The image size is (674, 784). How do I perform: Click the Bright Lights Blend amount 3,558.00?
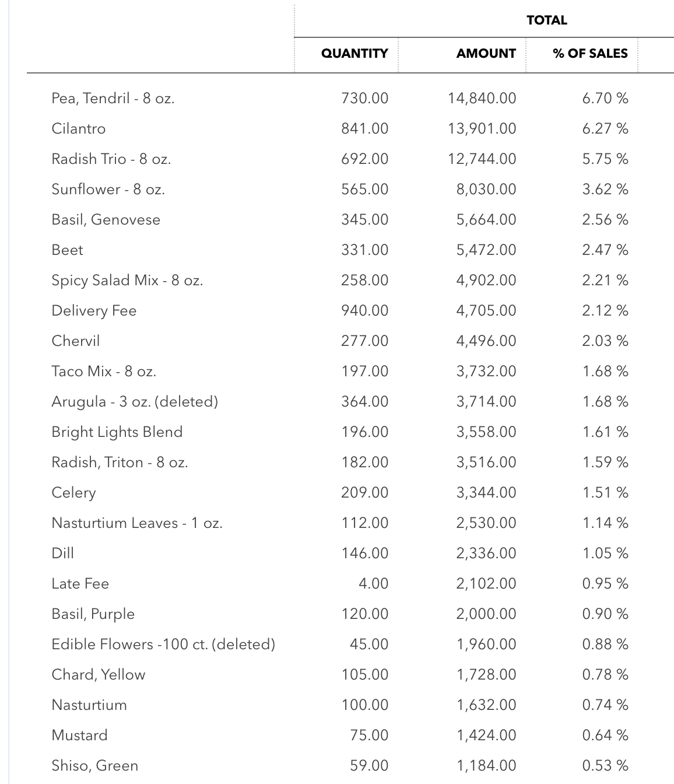486,432
